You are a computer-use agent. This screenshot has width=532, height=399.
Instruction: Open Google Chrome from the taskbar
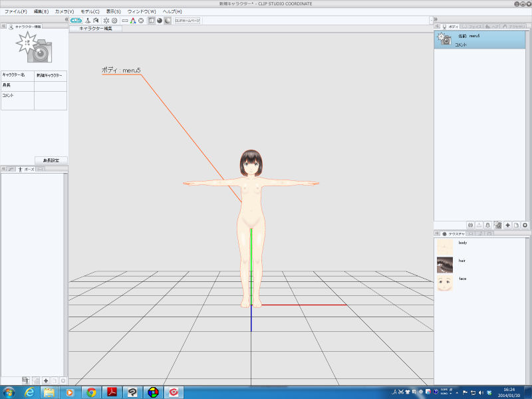[x=91, y=392]
